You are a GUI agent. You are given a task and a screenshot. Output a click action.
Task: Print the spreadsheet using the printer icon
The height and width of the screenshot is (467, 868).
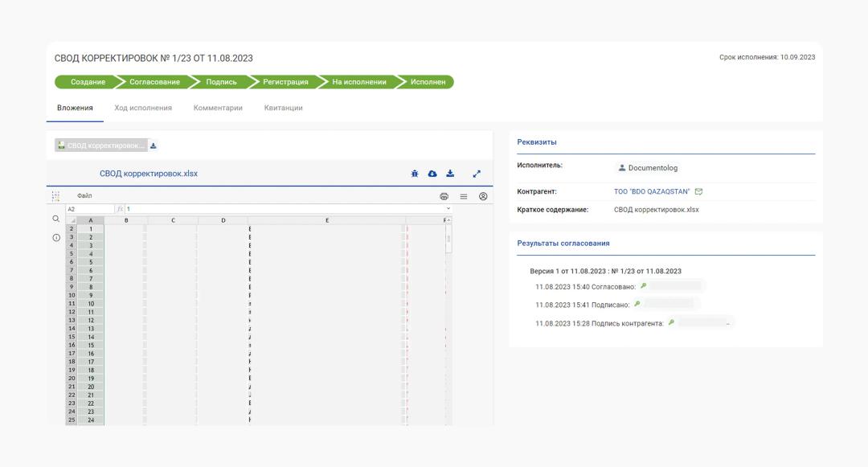pos(444,196)
